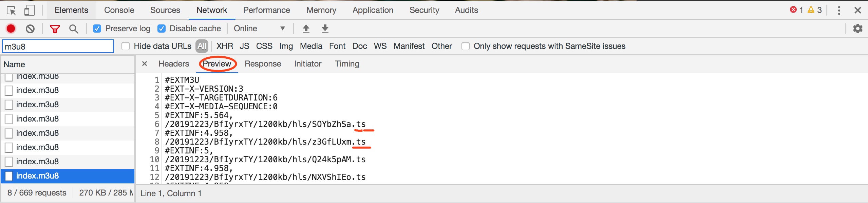The width and height of the screenshot is (868, 203).
Task: Enable Hide data URLs checkbox
Action: 126,46
